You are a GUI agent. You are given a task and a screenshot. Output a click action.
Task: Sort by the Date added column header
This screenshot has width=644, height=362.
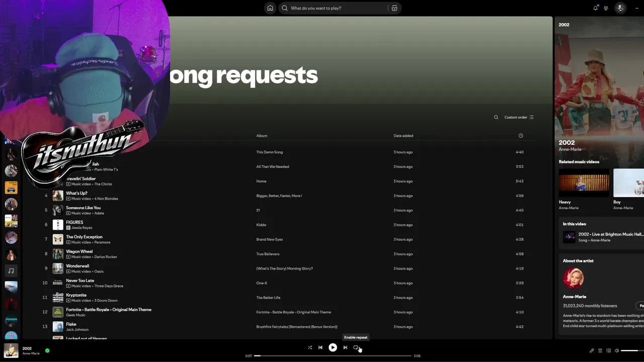pyautogui.click(x=403, y=136)
